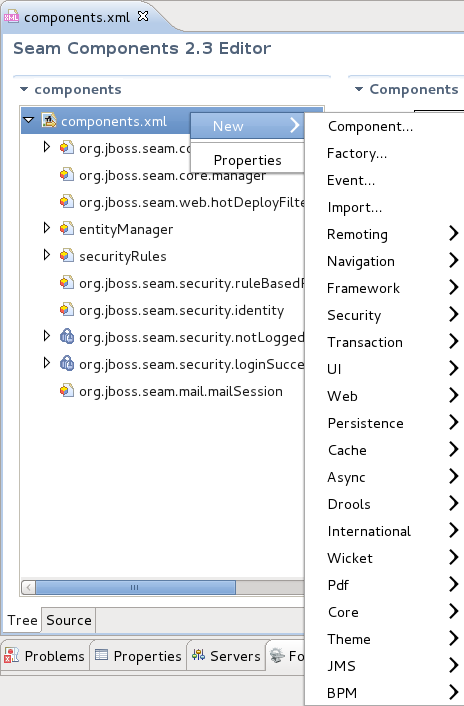The image size is (464, 706).
Task: Choose Properties from the context menu
Action: click(x=248, y=160)
